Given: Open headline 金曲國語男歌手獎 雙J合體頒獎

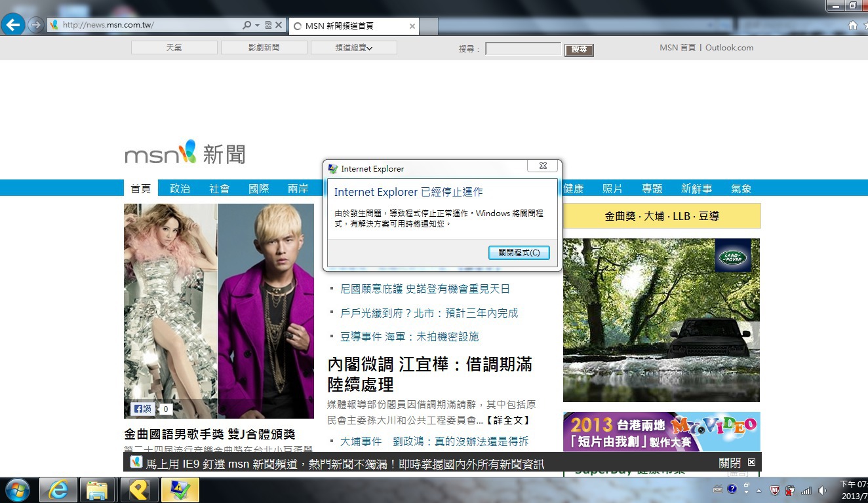Looking at the screenshot, I should coord(210,434).
